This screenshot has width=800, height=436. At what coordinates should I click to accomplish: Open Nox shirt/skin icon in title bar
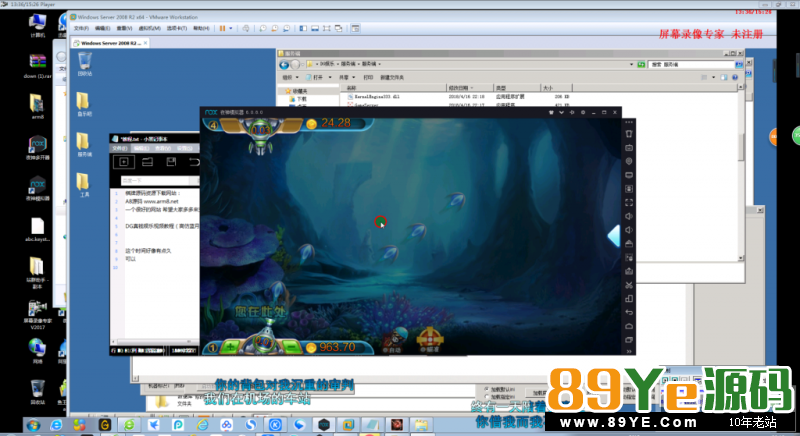point(551,112)
